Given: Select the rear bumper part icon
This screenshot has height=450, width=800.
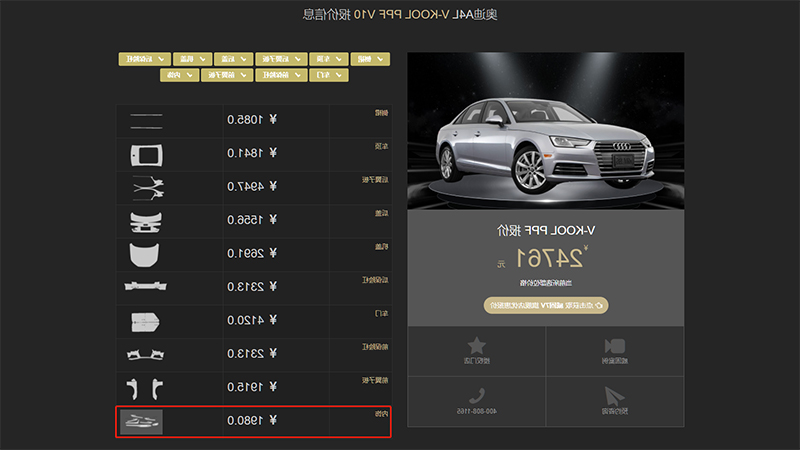Looking at the screenshot, I should [145, 286].
